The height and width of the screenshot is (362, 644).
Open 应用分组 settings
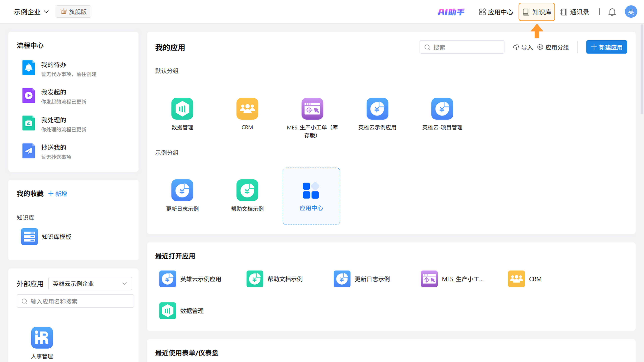click(553, 47)
